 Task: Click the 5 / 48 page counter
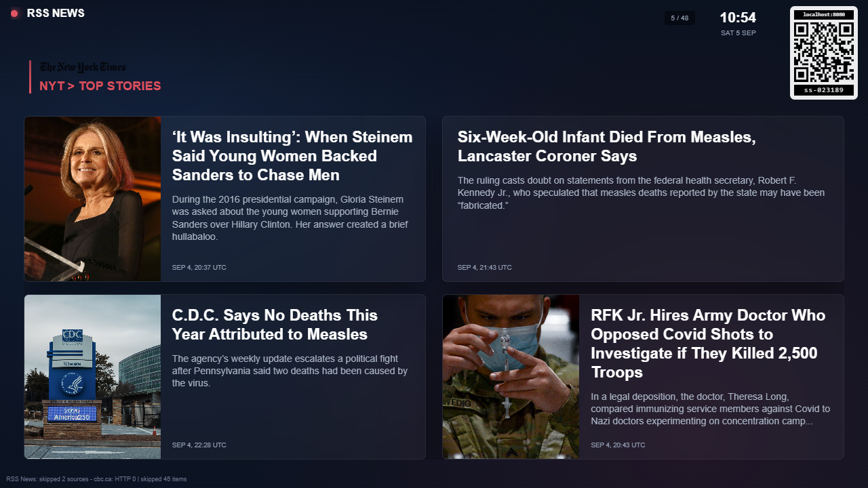pyautogui.click(x=679, y=18)
